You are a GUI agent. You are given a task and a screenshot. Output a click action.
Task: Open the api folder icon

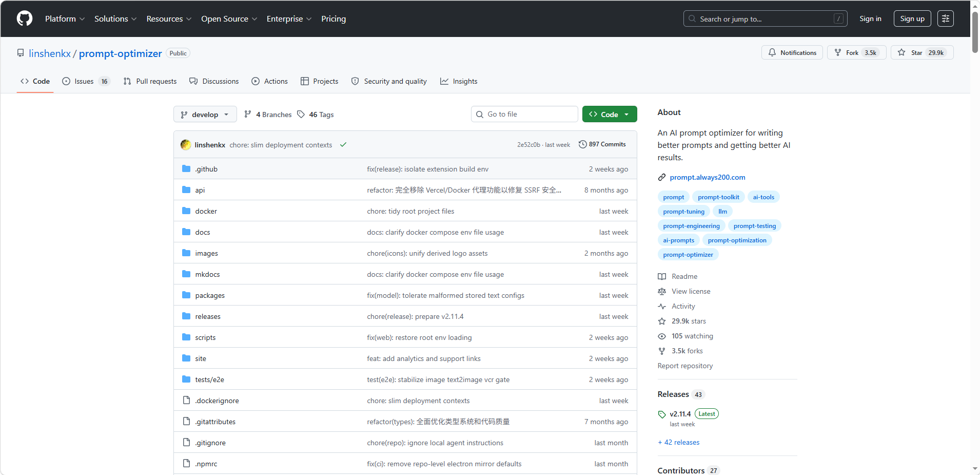(x=186, y=189)
